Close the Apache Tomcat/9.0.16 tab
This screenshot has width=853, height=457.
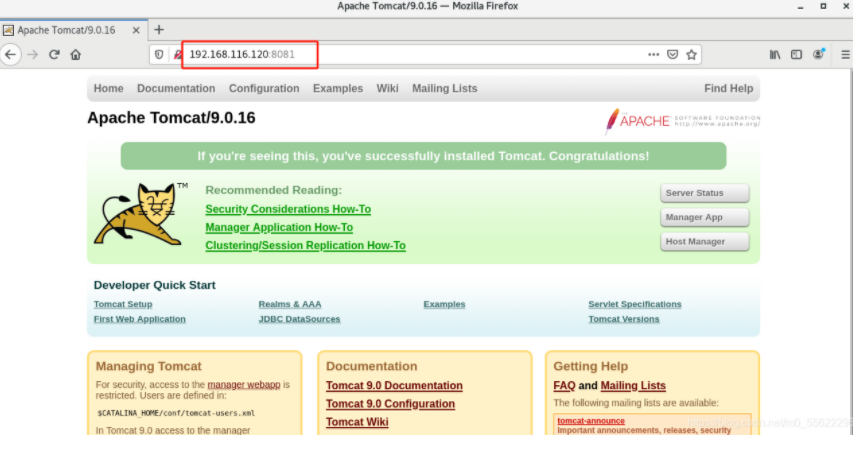tap(136, 30)
